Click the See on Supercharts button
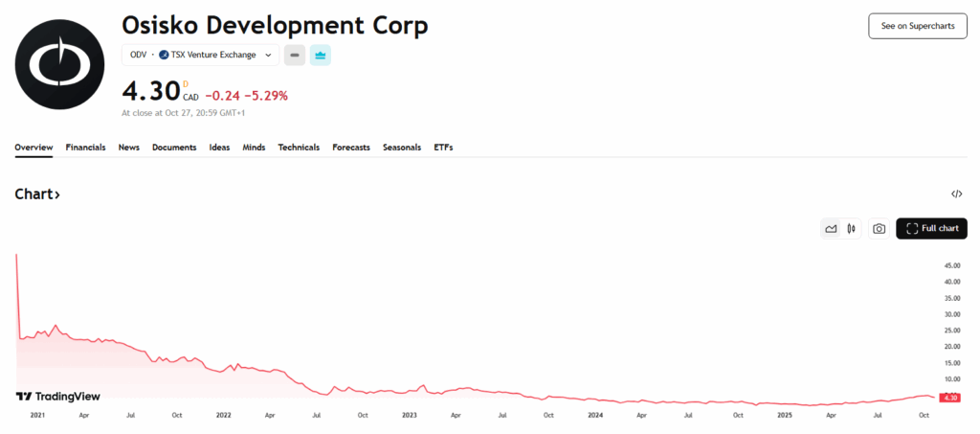980x434 pixels. click(x=917, y=26)
